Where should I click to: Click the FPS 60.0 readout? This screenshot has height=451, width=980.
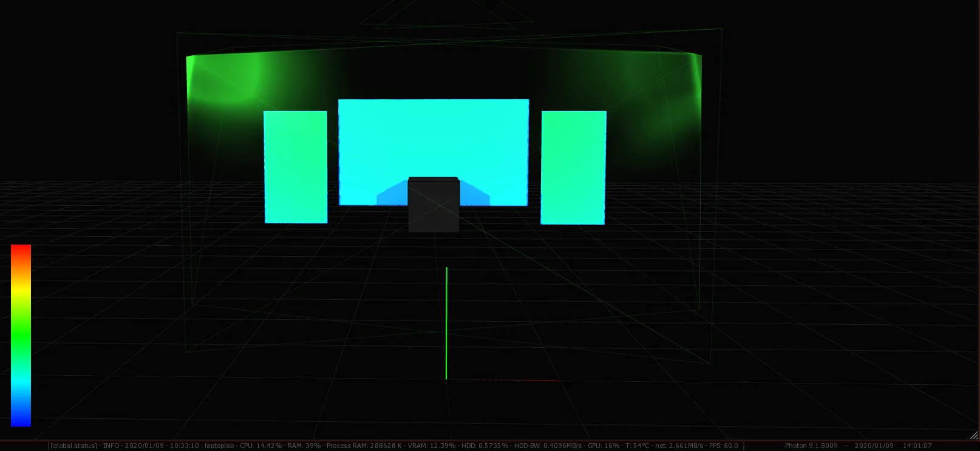(x=724, y=446)
